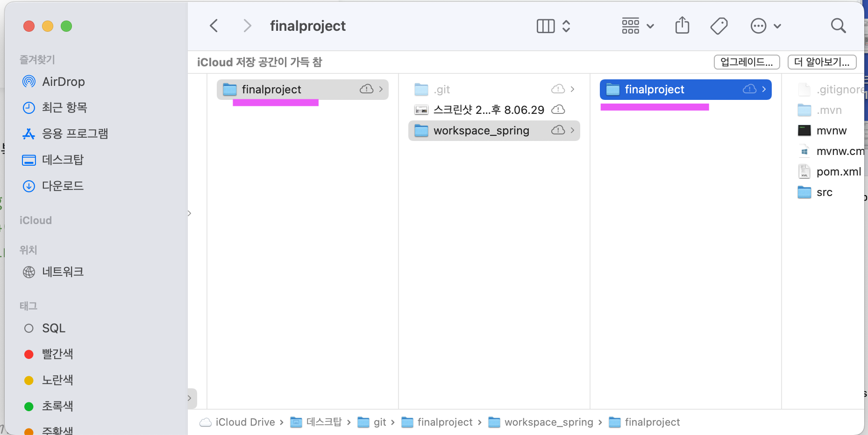The height and width of the screenshot is (435, 868).
Task: Click the Tags toolbar icon
Action: 719,26
